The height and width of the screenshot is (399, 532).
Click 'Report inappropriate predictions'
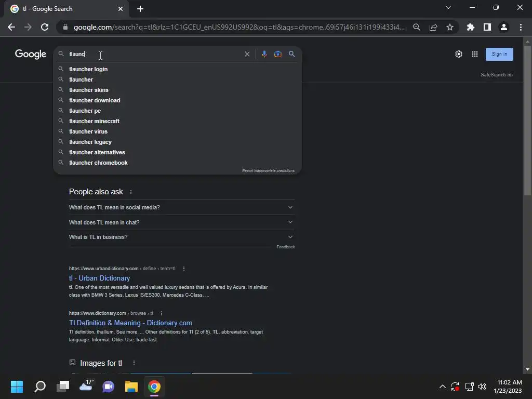268,170
